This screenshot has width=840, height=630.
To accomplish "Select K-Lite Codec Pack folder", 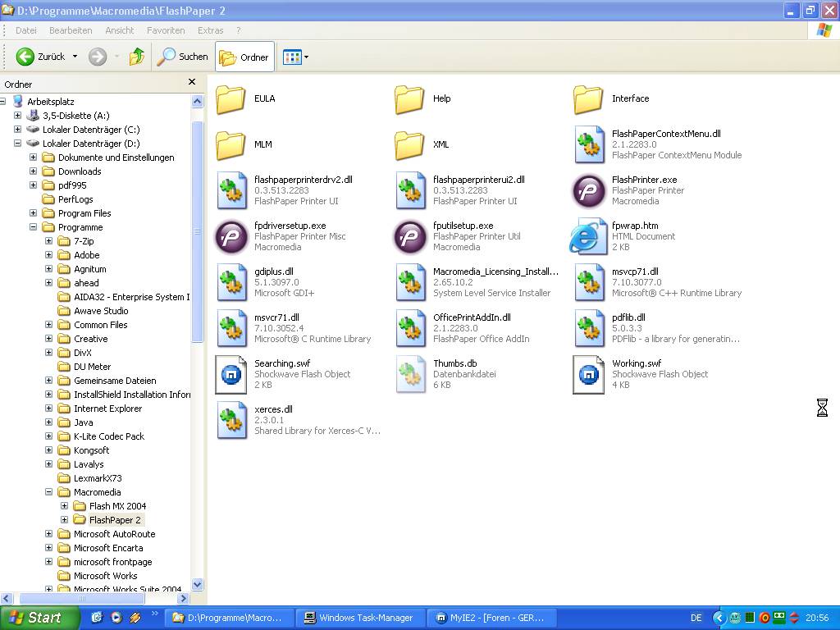I will 109,436.
